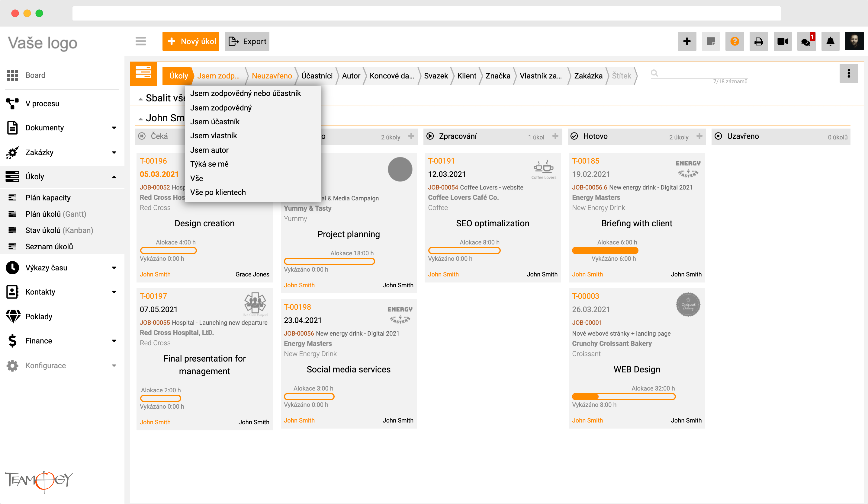Open the three-dot options menu
The width and height of the screenshot is (868, 504).
point(848,73)
